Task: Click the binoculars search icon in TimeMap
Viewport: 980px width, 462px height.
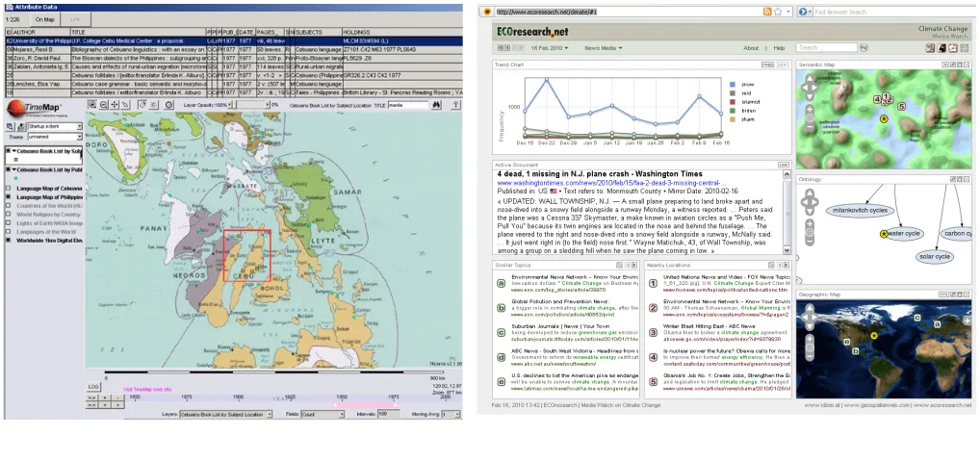Action: point(437,105)
